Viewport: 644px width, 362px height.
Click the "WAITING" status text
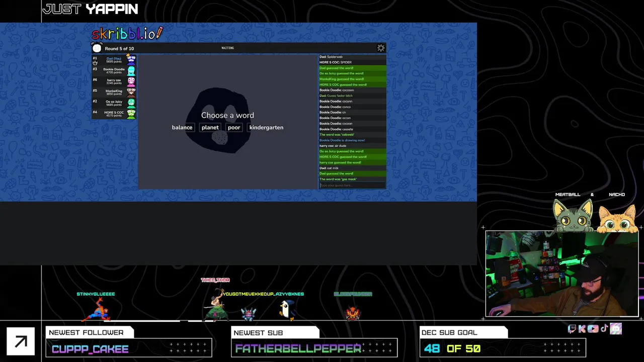[227, 48]
